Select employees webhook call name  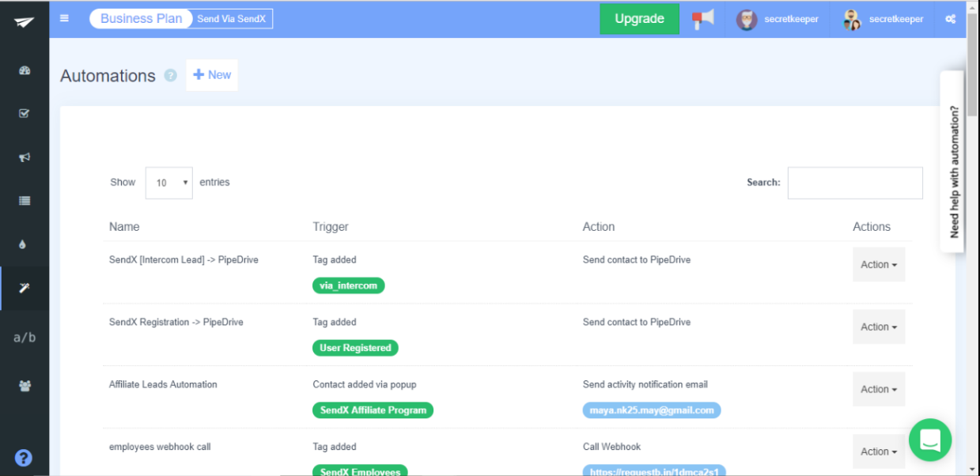click(x=160, y=448)
